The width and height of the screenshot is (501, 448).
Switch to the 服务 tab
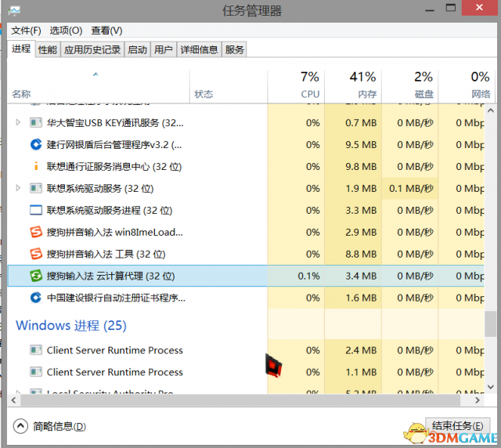(235, 49)
